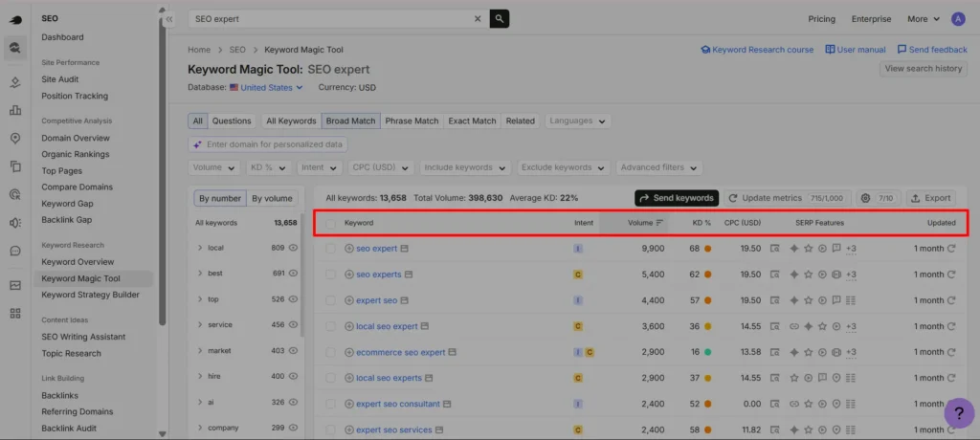This screenshot has height=440, width=980.
Task: Select the Exact Match tab
Action: 472,121
